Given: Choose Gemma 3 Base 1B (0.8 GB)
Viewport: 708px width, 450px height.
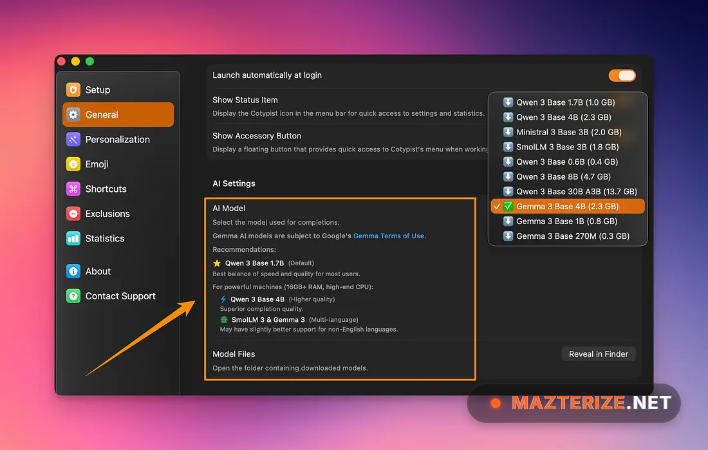Looking at the screenshot, I should [568, 221].
